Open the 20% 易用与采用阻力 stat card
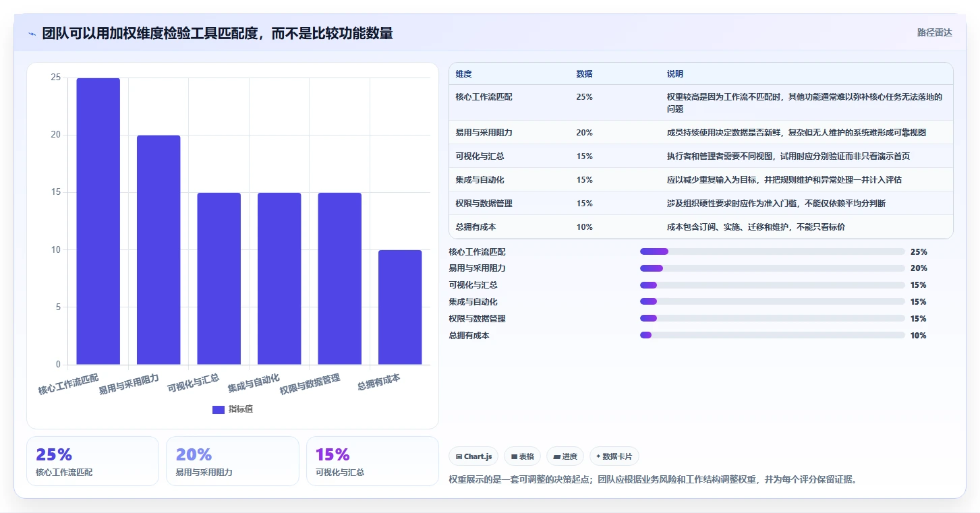The width and height of the screenshot is (980, 513). click(232, 461)
